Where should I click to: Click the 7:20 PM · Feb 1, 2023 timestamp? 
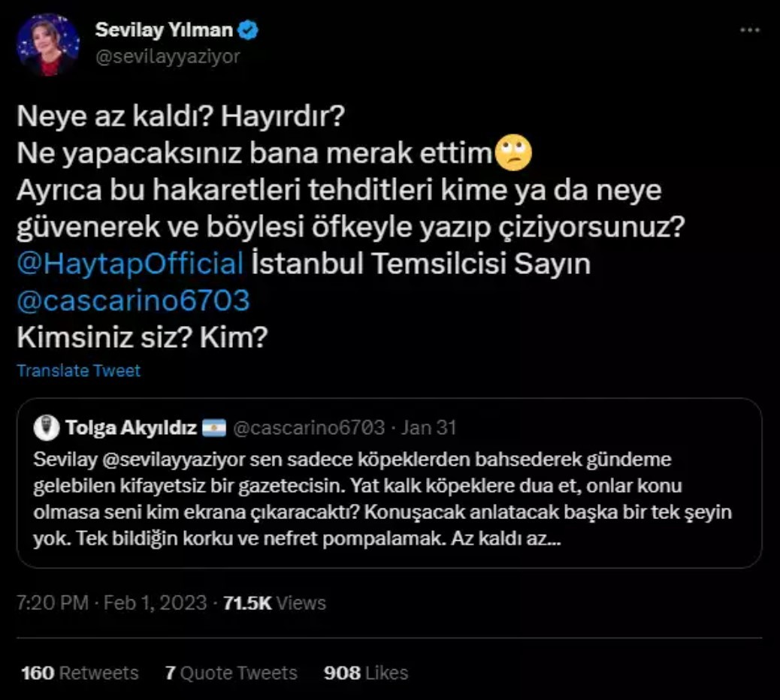click(x=111, y=602)
